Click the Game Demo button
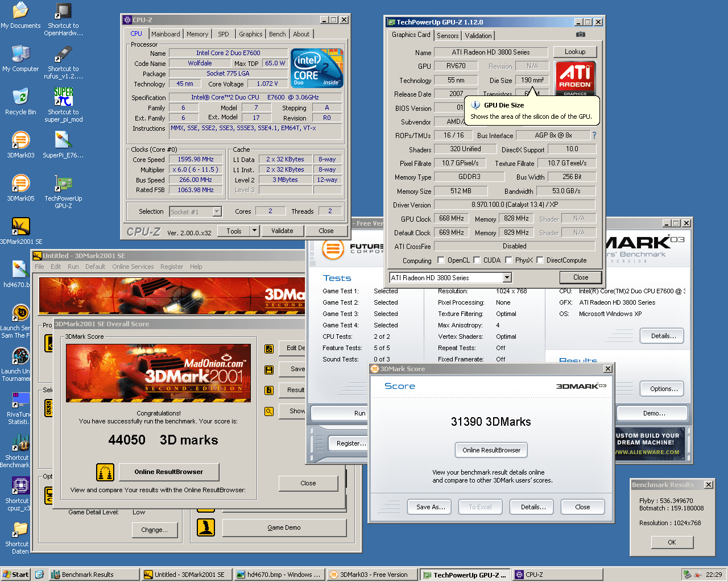 pos(284,527)
